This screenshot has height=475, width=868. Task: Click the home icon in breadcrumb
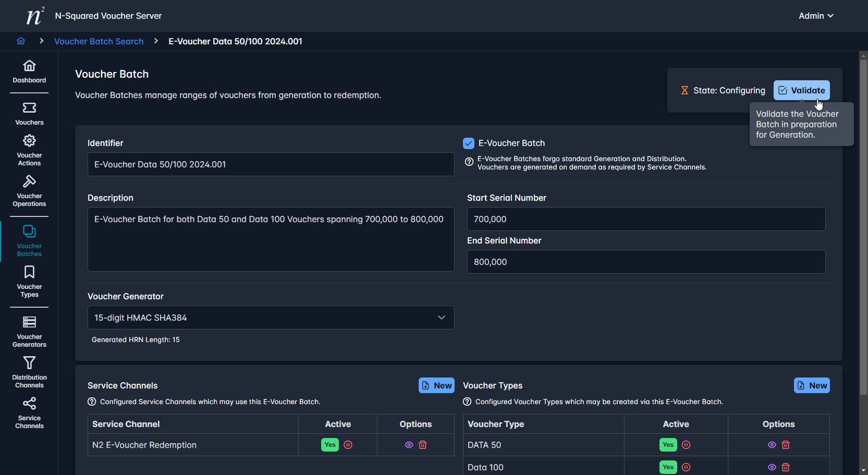21,41
